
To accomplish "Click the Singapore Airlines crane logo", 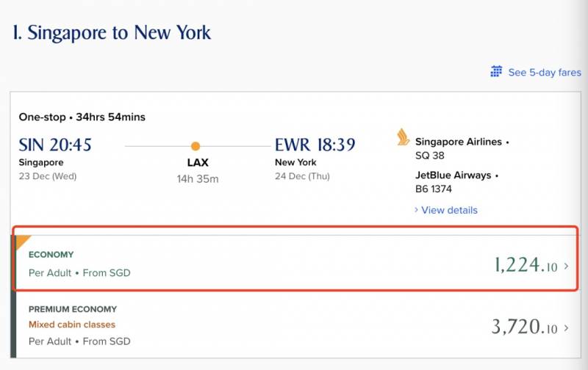I will tap(403, 137).
